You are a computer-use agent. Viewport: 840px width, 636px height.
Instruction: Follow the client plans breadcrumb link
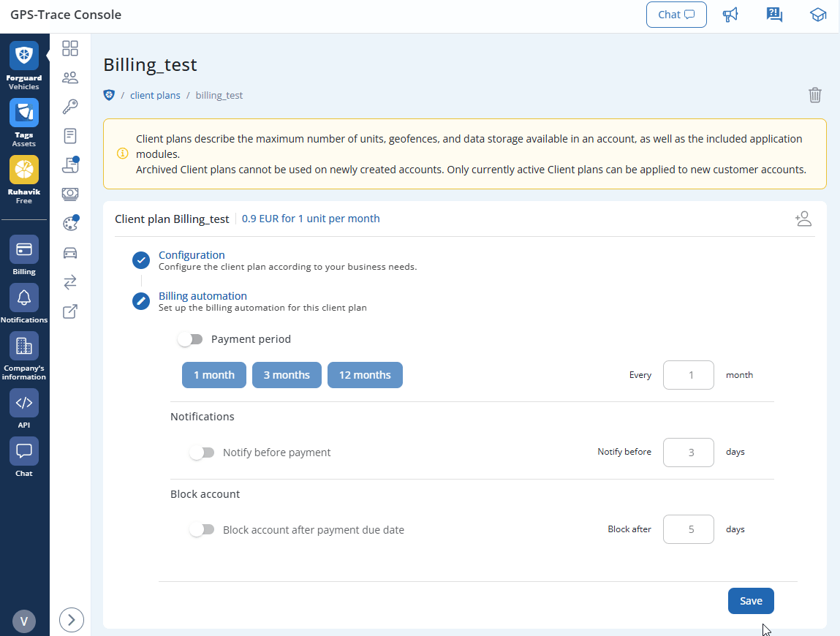155,96
